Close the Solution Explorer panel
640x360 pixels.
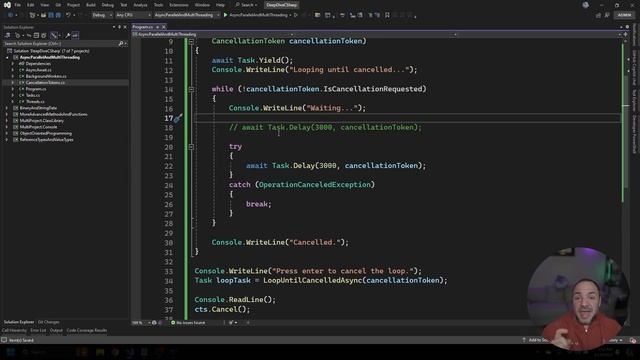pos(125,27)
